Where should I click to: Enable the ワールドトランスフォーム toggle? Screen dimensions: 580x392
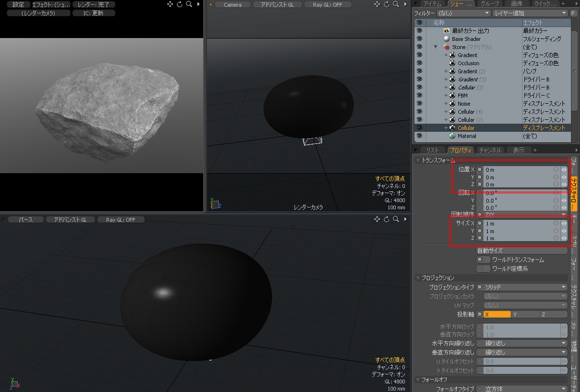[x=483, y=260]
